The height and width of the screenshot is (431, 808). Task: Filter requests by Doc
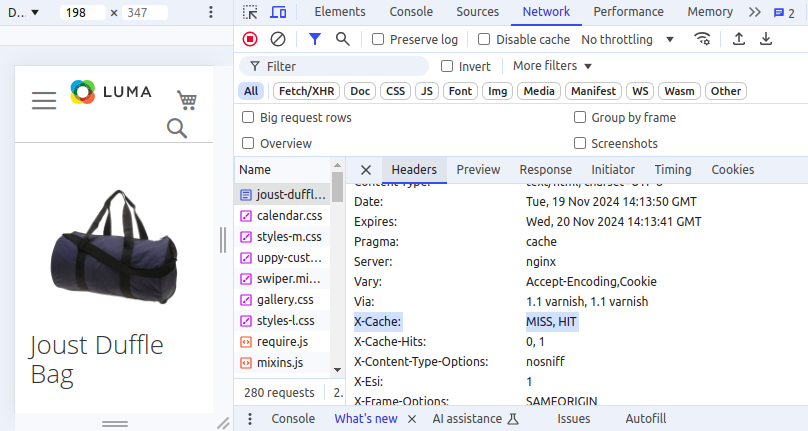[x=360, y=91]
